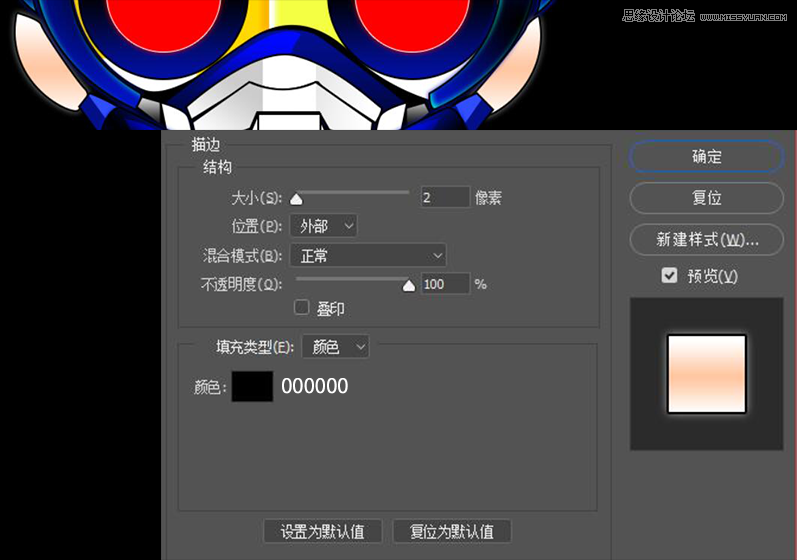Screen dimensions: 797x560
Task: Click the 不透明度 percent value field
Action: (x=445, y=284)
